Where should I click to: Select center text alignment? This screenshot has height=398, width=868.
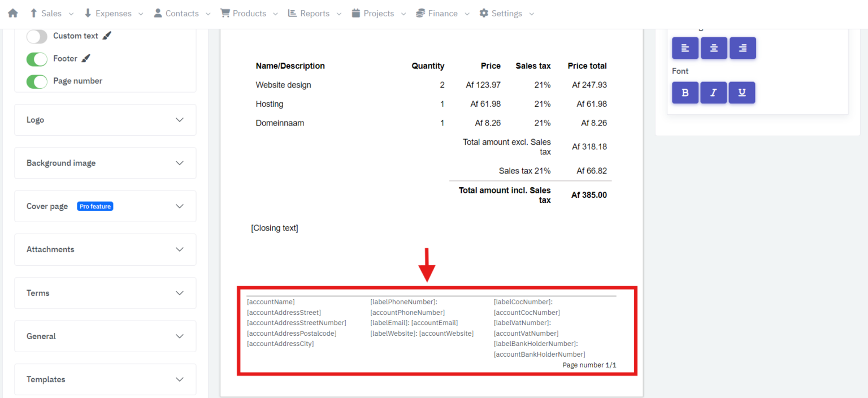coord(713,48)
